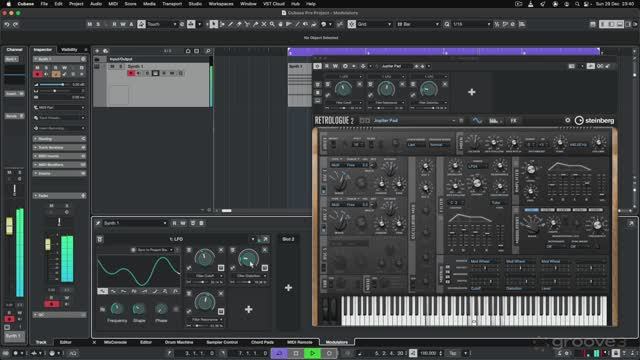Toggle Quantize Q icon in toolbar
This screenshot has width=640, height=360.
coord(447,24)
